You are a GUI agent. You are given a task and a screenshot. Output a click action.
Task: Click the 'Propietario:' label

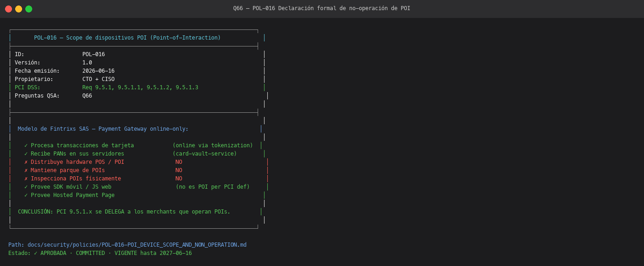[34, 79]
